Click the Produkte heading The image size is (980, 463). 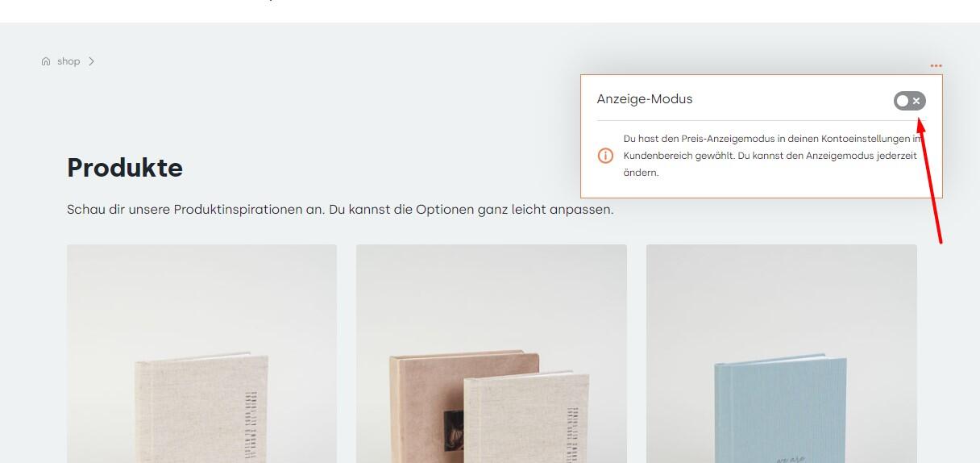[x=125, y=168]
